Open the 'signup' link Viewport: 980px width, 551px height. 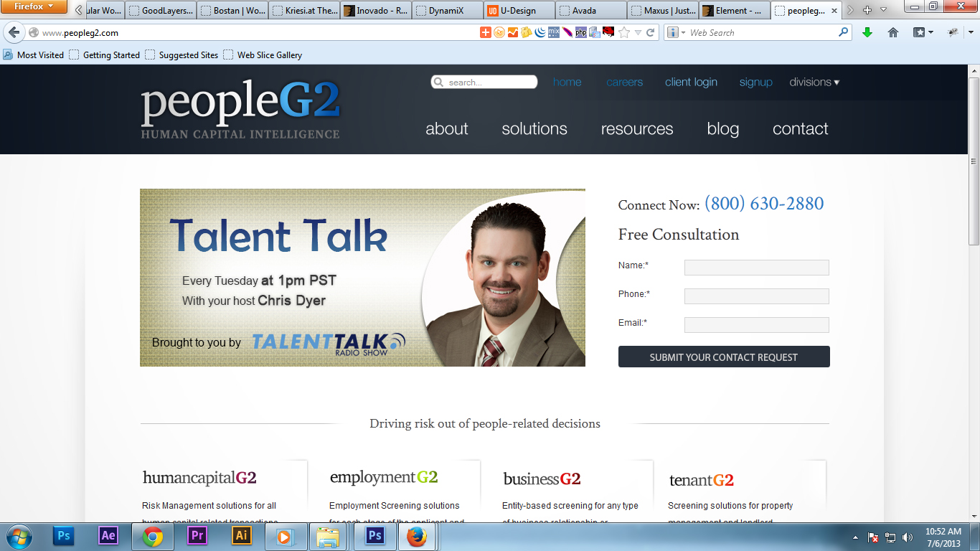pyautogui.click(x=756, y=82)
